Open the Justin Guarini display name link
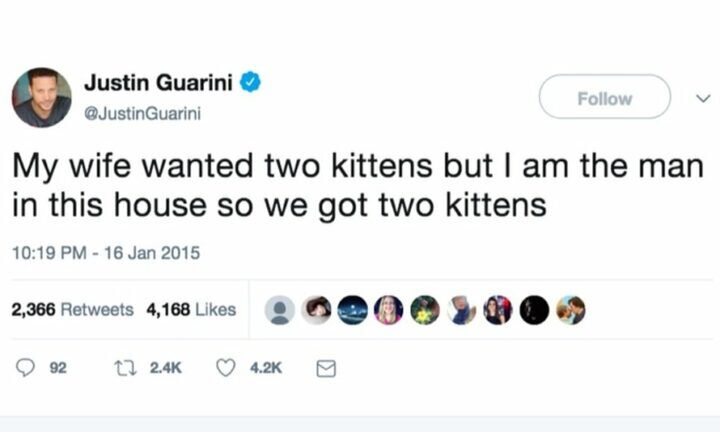This screenshot has height=432, width=720. [158, 83]
